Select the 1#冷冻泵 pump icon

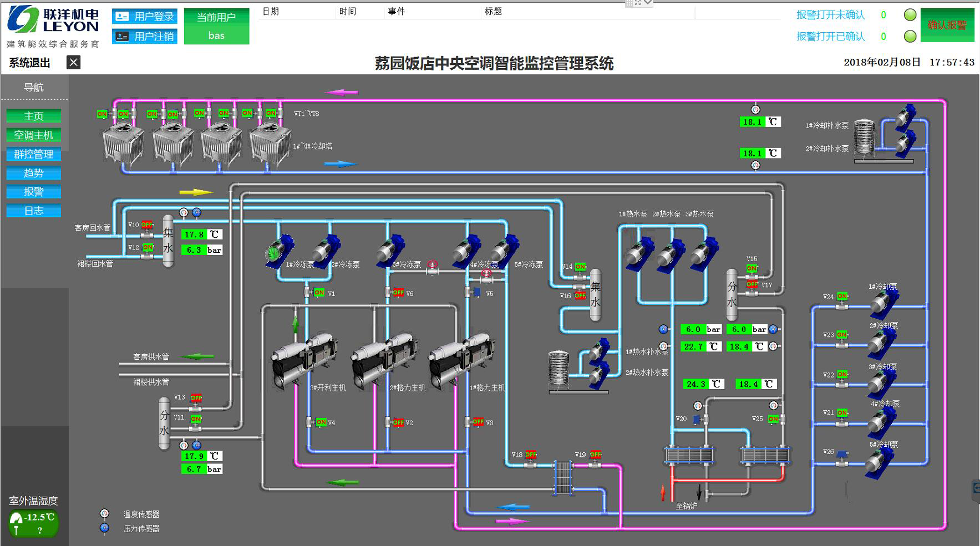(x=280, y=251)
